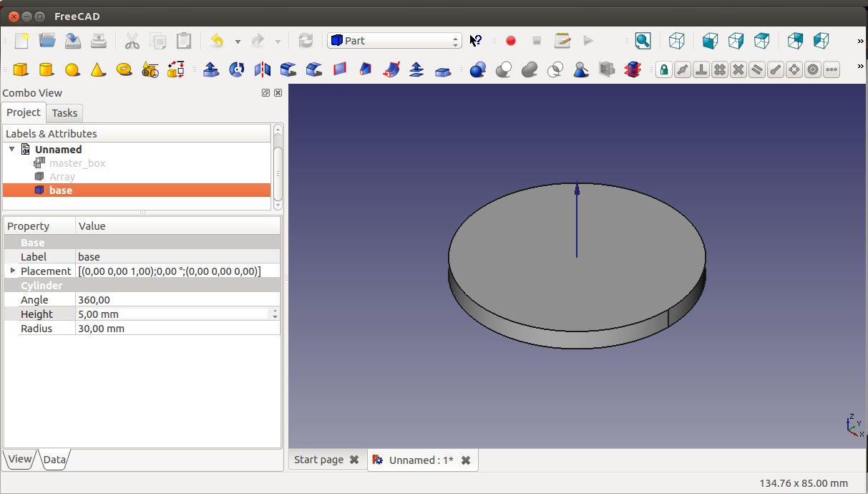Collapse the Unnamed document tree
This screenshot has width=868, height=494.
click(x=12, y=149)
